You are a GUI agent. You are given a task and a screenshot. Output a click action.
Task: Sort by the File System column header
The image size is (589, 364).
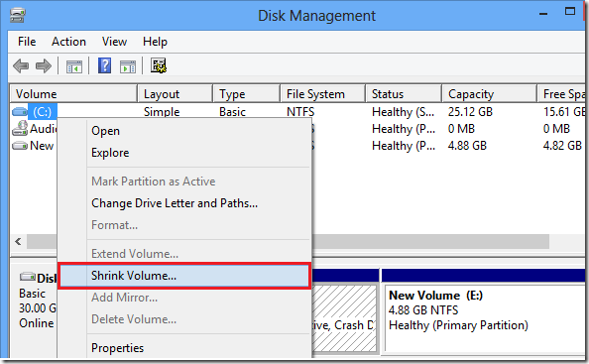click(323, 94)
